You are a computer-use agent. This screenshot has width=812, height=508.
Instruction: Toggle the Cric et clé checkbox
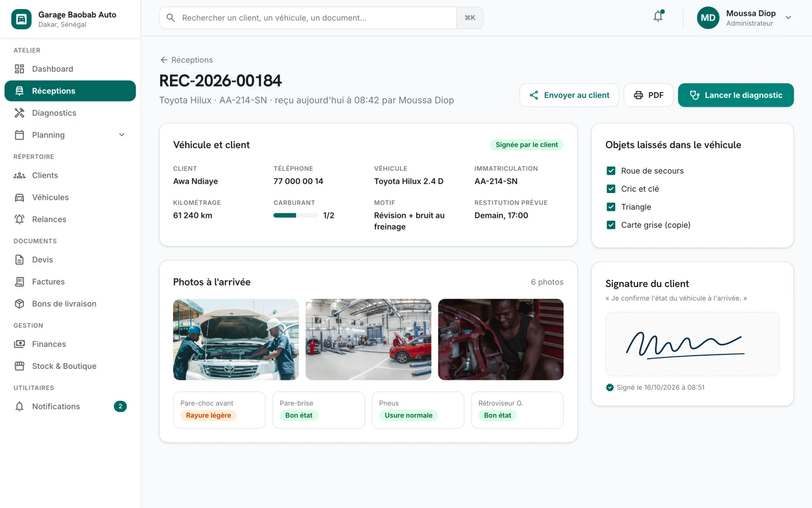tap(611, 189)
